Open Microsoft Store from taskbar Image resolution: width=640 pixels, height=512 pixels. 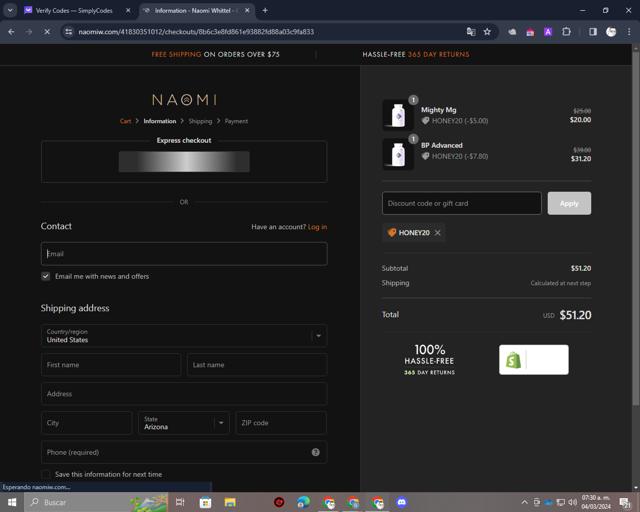tap(205, 502)
